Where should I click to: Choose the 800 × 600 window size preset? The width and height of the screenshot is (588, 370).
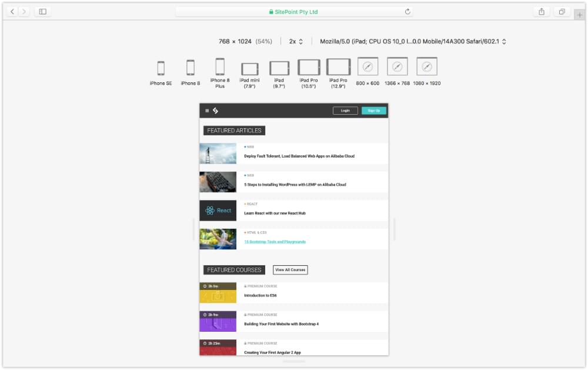367,72
